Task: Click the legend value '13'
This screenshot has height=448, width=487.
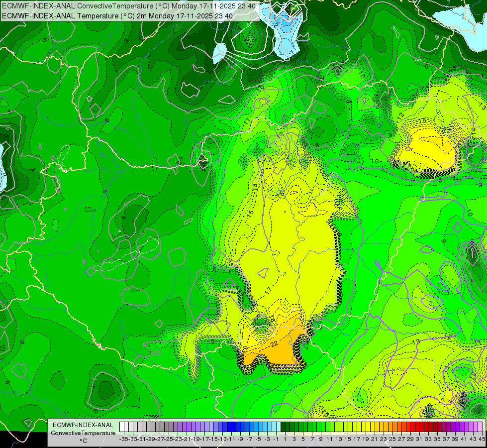Action: tap(339, 439)
